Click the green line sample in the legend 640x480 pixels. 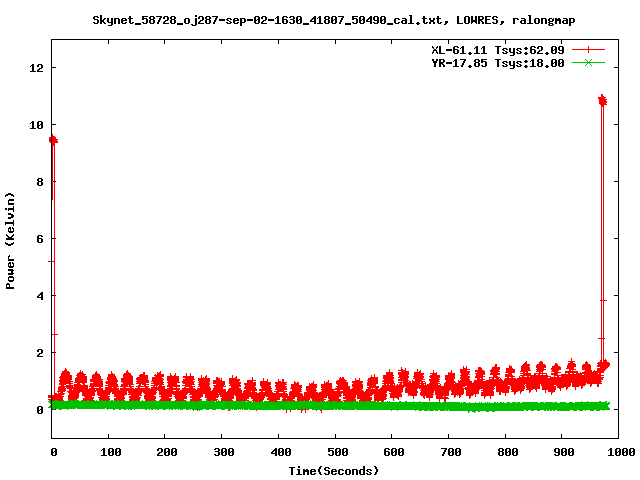tap(588, 63)
